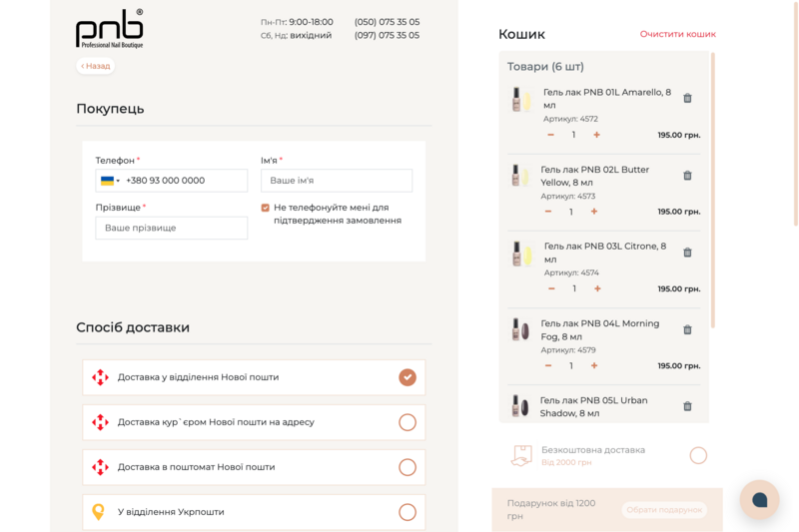Delete Amarello gel polish from cart

pos(687,98)
